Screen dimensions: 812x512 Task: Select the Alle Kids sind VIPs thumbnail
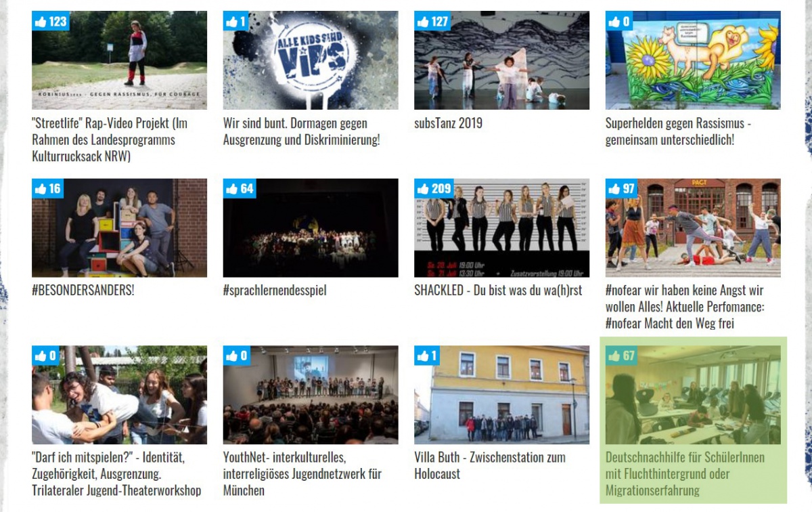311,60
